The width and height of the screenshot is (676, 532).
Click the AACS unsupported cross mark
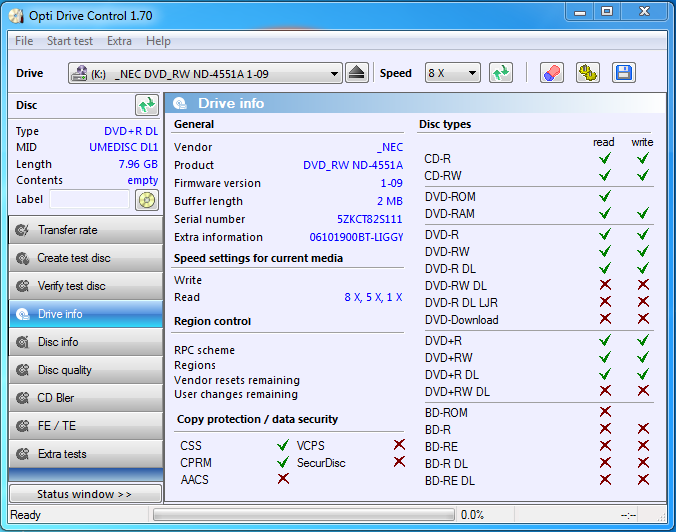coord(283,479)
